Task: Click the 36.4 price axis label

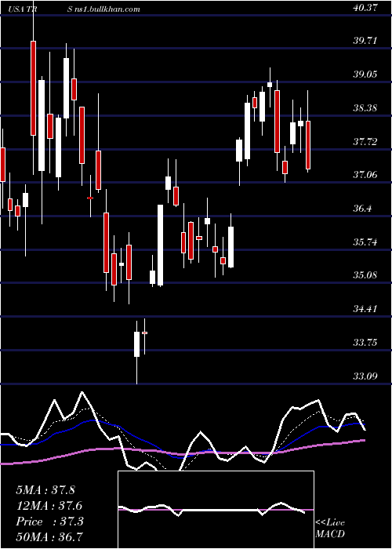Action: coord(362,209)
